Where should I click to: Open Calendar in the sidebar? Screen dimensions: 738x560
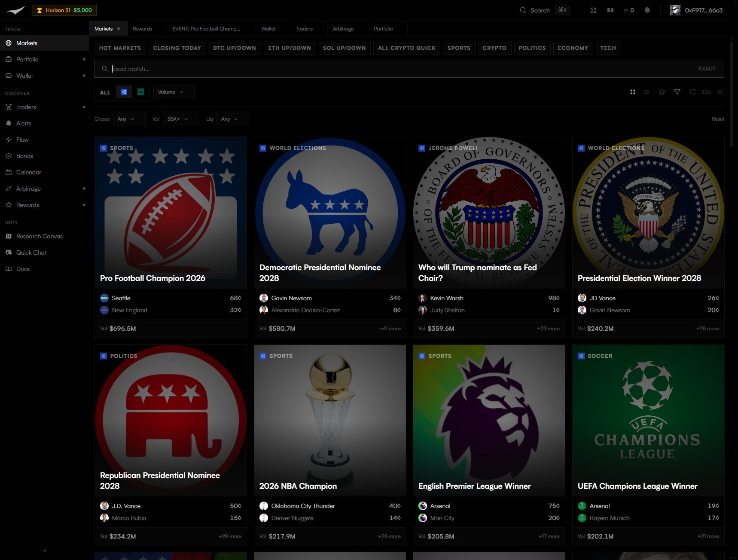45,172
